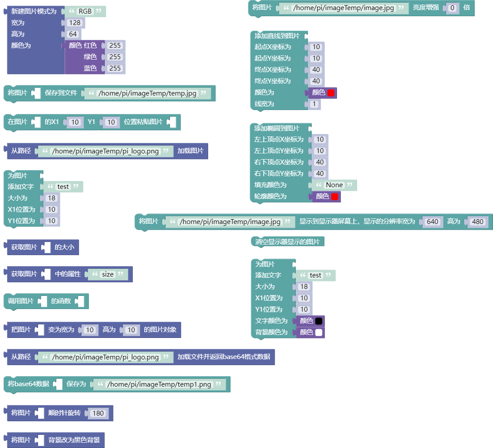Edit the line width (线宽为) value 1

(314, 104)
